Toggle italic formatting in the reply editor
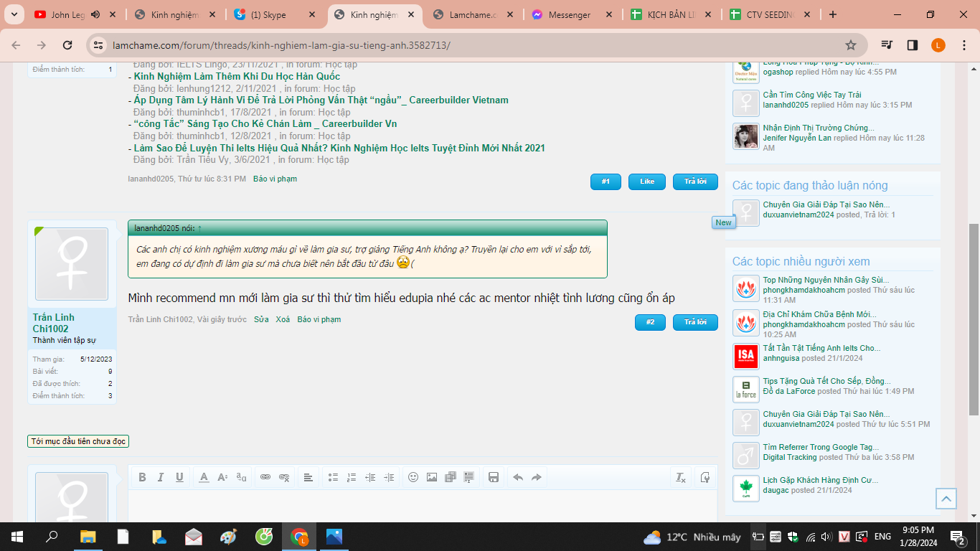Image resolution: width=980 pixels, height=551 pixels. click(x=161, y=477)
